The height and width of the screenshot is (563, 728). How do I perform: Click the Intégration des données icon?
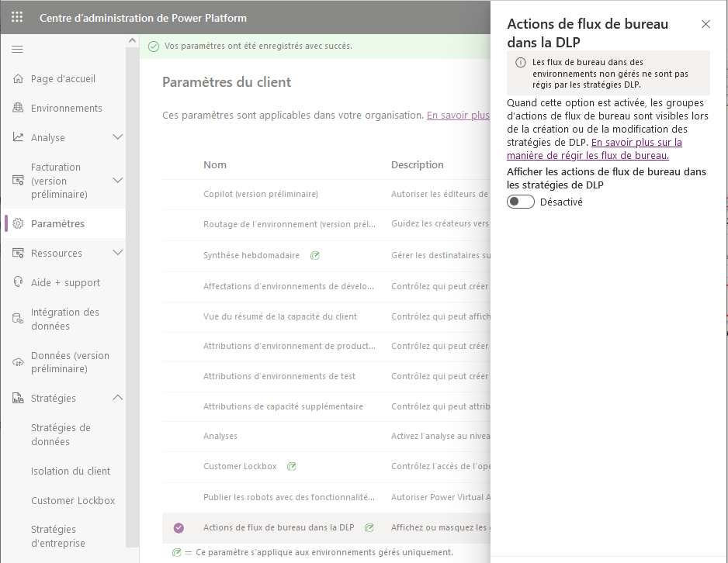pyautogui.click(x=18, y=319)
